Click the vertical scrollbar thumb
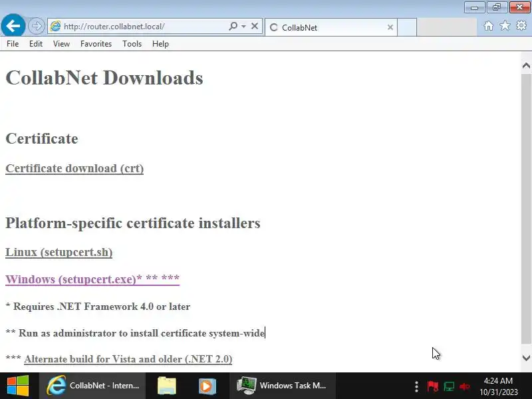This screenshot has height=399, width=532. coord(526,209)
